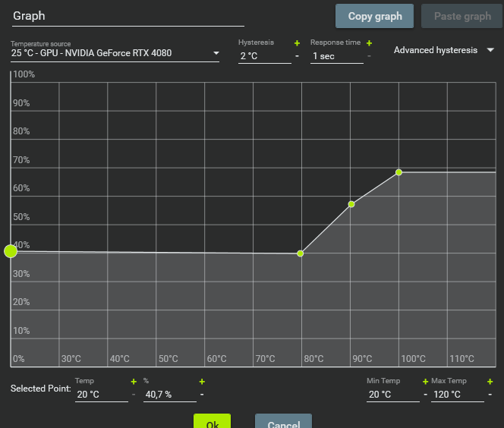The width and height of the screenshot is (504, 428).
Task: Increase selected point percentage with plus
Action: click(202, 382)
